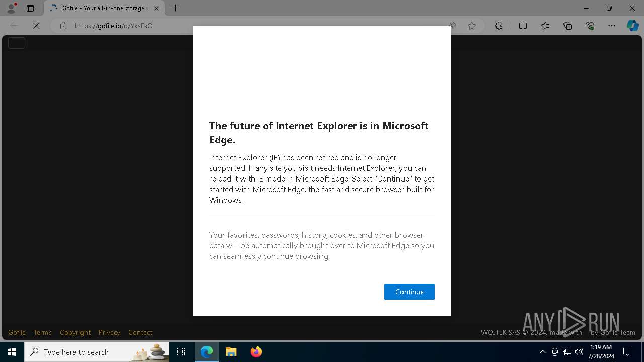Add this page to favorites star
Image resolution: width=644 pixels, height=362 pixels.
point(472,26)
